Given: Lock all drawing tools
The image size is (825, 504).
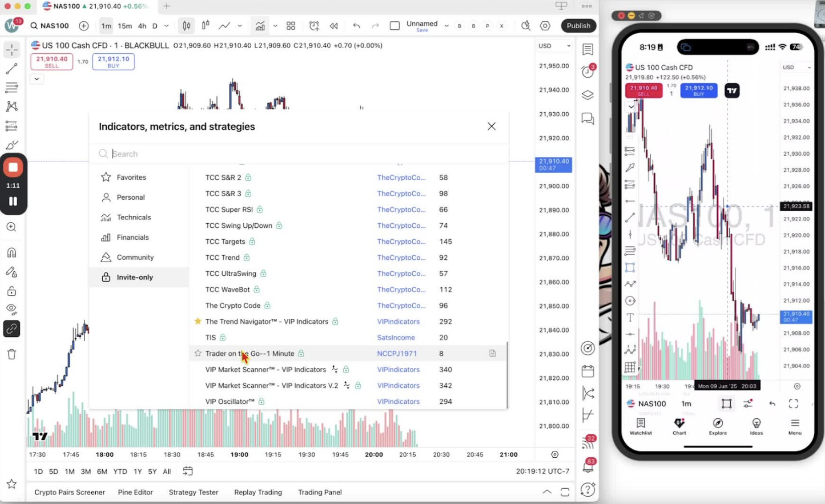Looking at the screenshot, I should (12, 291).
